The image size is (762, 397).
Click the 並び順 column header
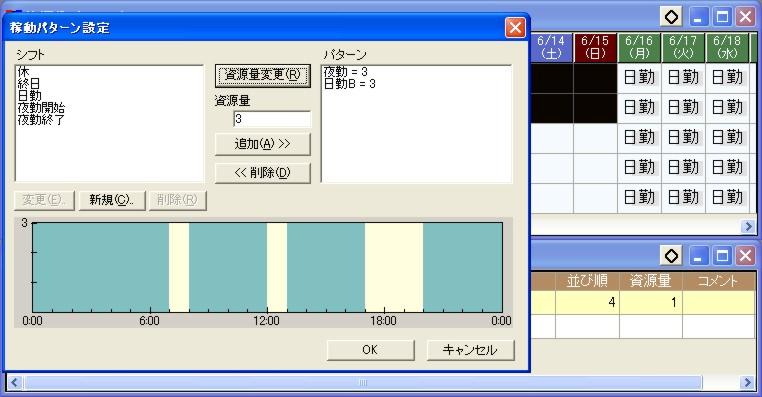click(588, 281)
